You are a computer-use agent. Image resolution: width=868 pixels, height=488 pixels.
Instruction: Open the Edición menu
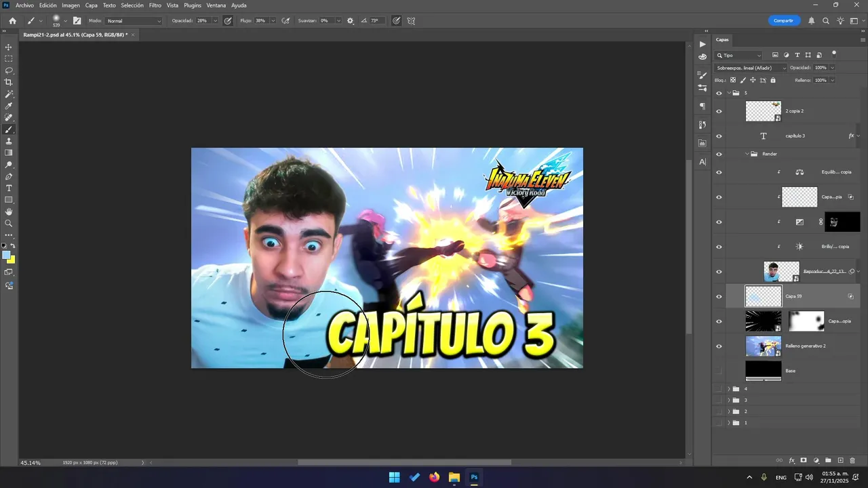[x=47, y=5]
